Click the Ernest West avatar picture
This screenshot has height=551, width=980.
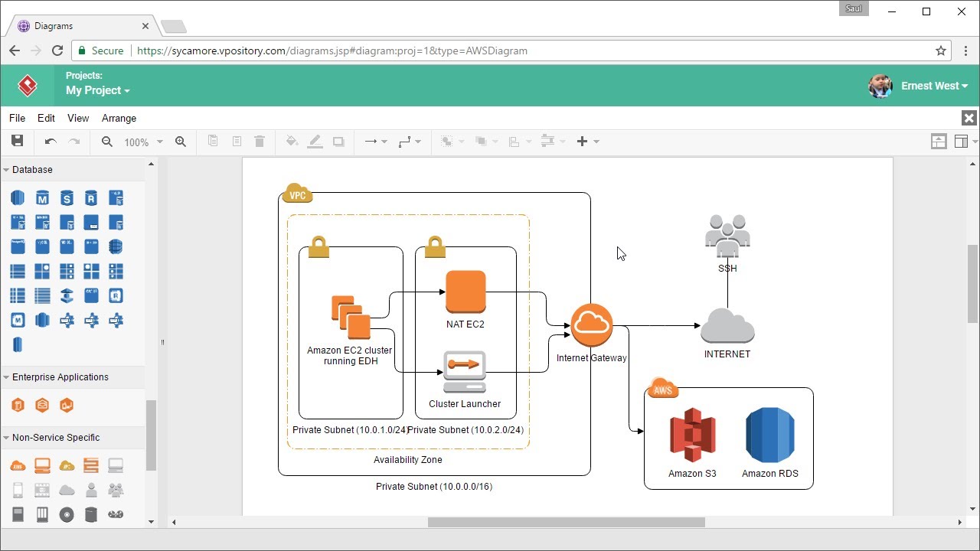point(880,86)
